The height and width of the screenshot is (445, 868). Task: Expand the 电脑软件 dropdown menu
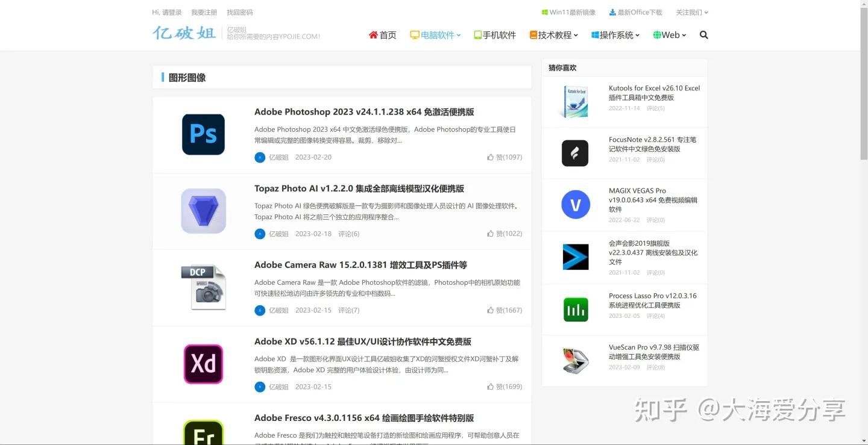click(435, 35)
